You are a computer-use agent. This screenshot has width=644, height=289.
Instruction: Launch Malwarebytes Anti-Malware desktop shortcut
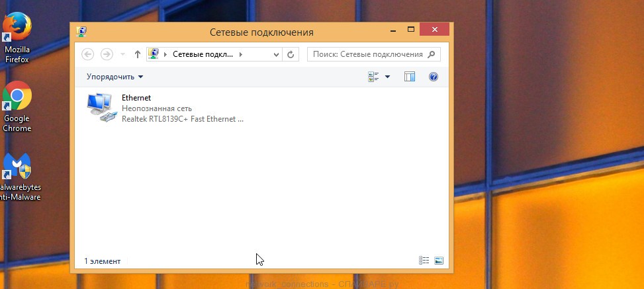(x=19, y=177)
